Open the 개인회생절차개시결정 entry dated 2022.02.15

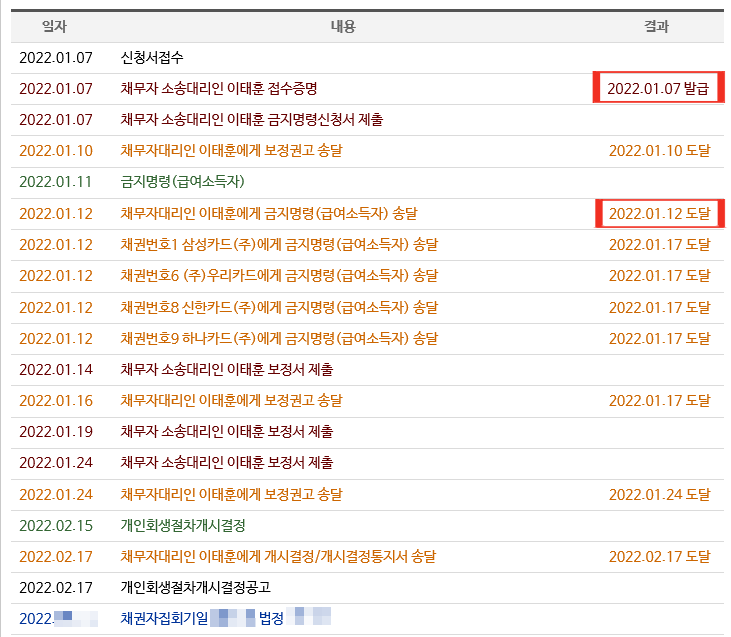[183, 526]
